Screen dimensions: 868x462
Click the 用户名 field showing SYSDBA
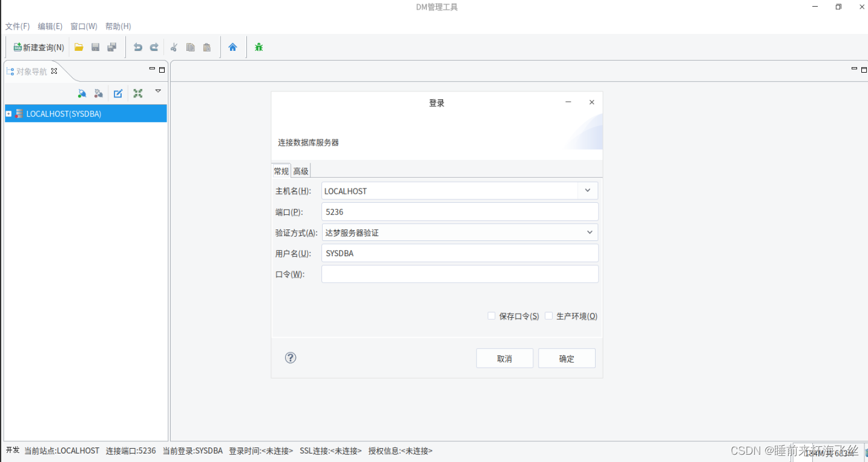click(460, 253)
